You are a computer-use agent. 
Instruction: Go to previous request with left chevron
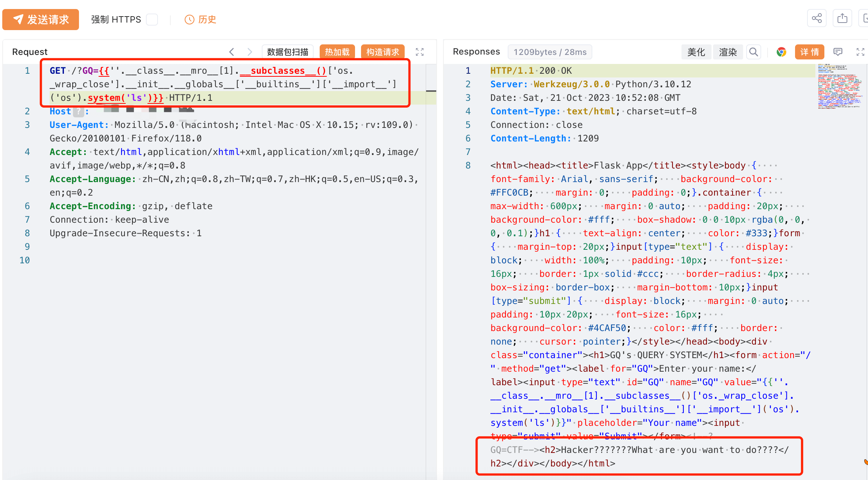pos(232,52)
